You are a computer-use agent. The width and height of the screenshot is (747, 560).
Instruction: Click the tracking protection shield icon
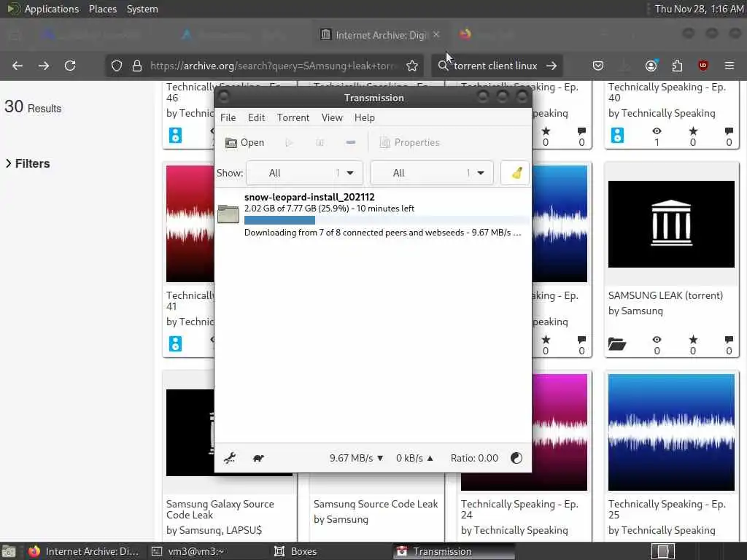(117, 66)
